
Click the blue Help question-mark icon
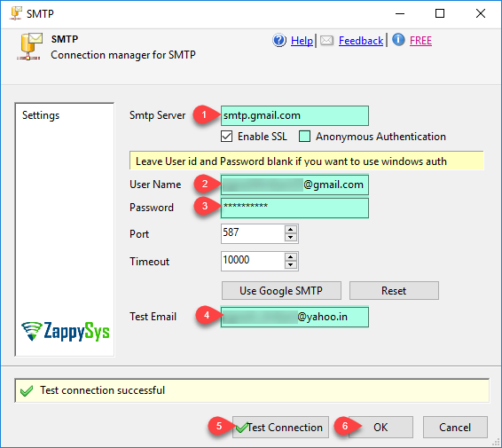[279, 40]
